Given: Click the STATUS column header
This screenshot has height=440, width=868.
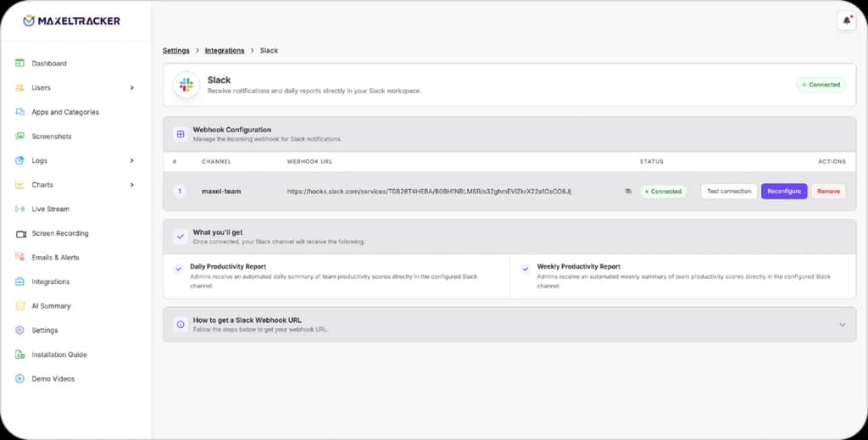Looking at the screenshot, I should (652, 162).
